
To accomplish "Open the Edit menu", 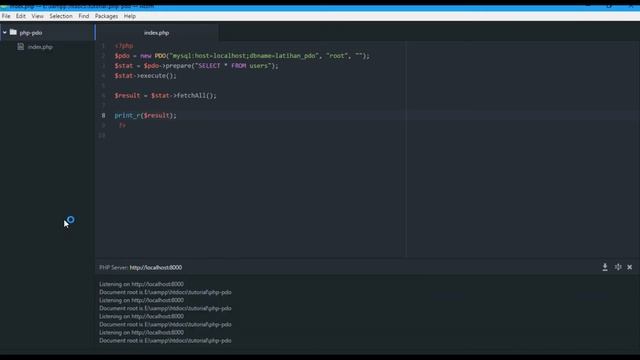I will point(21,16).
